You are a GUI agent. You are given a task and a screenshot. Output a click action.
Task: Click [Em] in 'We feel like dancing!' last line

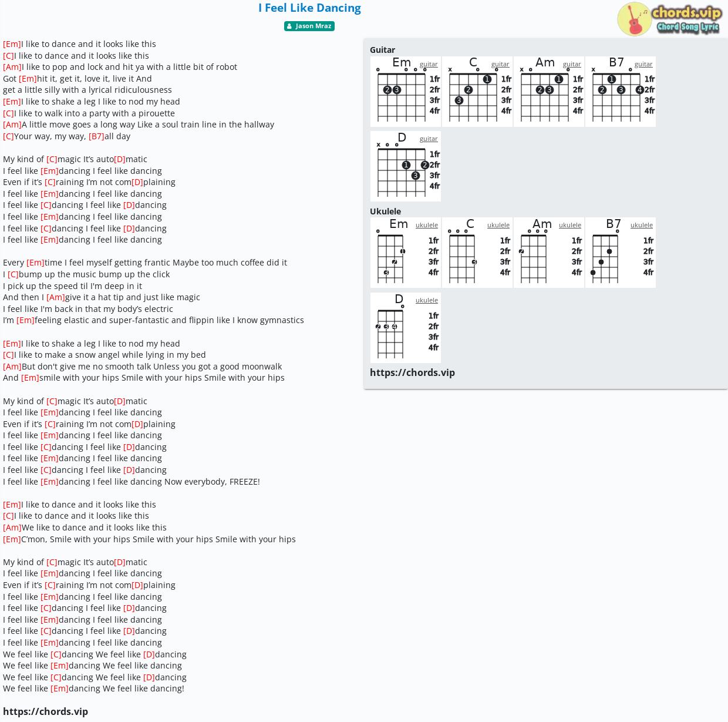(59, 689)
